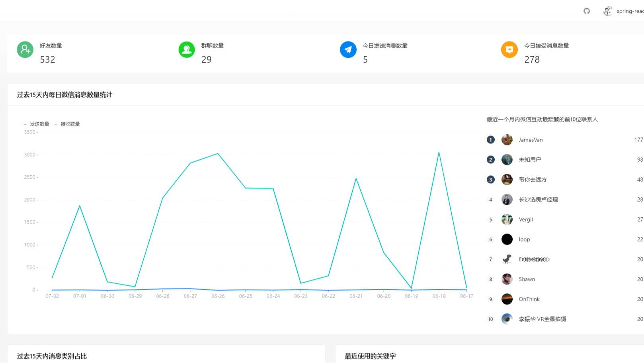Click the 未知用户 avatar
This screenshot has width=644, height=363.
pos(507,159)
